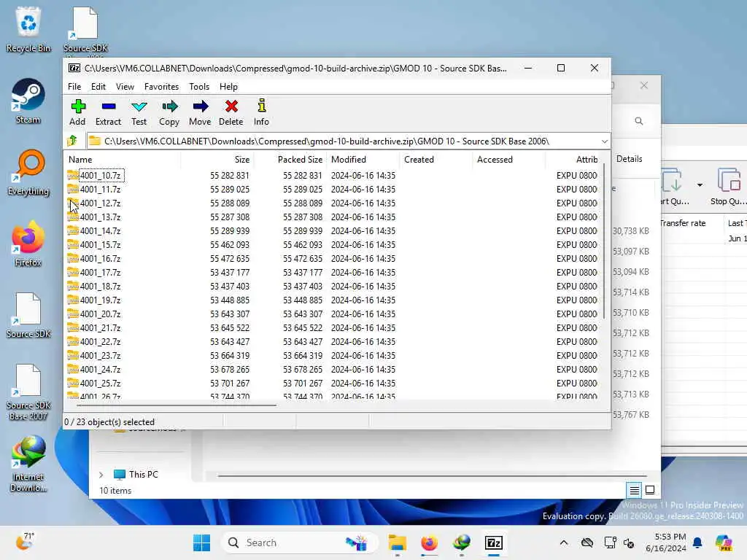Select file 4001_19.7z

point(100,300)
